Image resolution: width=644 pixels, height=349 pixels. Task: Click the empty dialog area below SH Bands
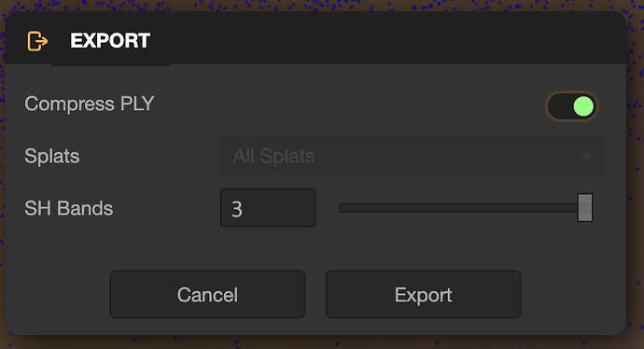tap(315, 248)
